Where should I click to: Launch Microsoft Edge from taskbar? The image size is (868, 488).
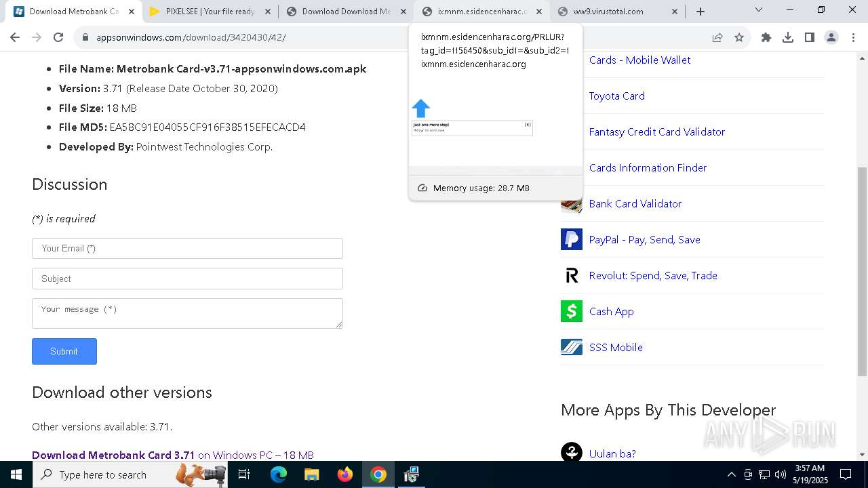coord(279,474)
